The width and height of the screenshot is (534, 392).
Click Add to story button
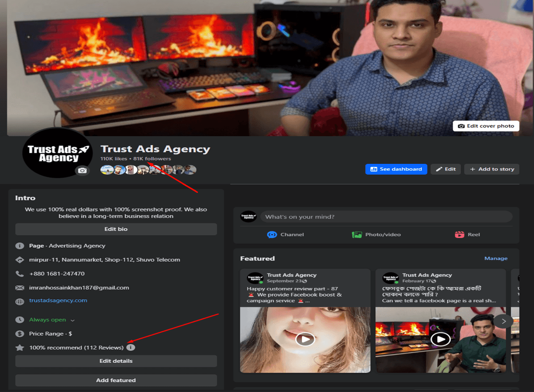click(x=492, y=169)
